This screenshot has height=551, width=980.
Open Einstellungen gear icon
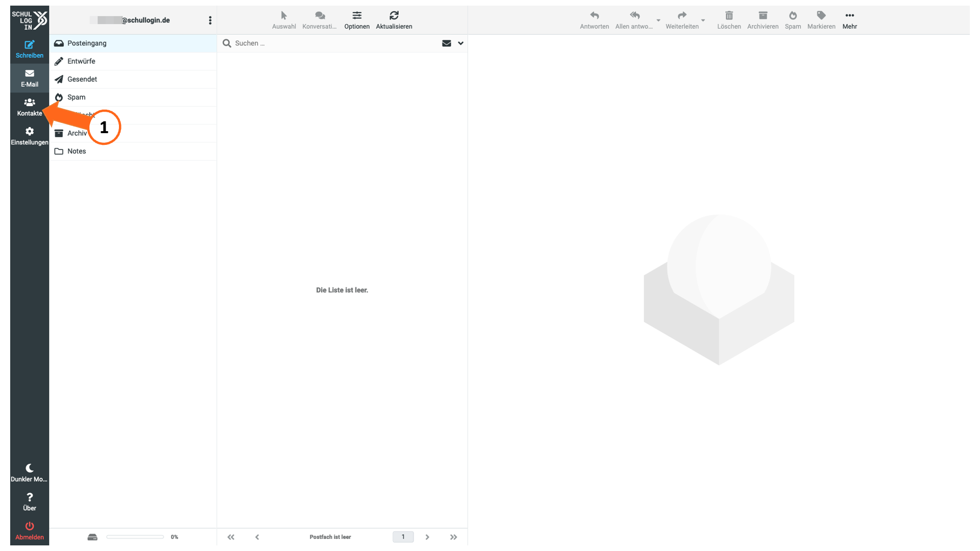[x=29, y=136]
